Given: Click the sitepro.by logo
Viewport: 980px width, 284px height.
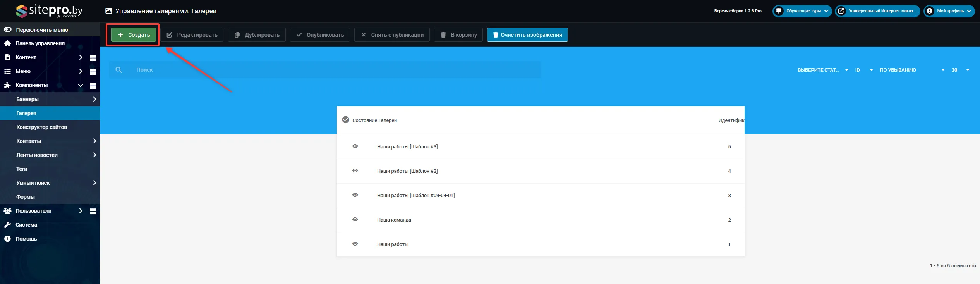Looking at the screenshot, I should [49, 11].
